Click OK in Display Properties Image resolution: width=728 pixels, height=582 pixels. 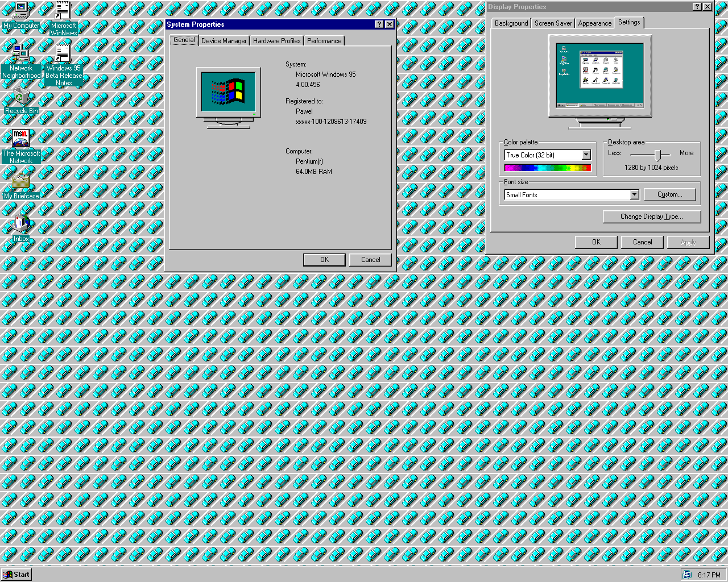pyautogui.click(x=596, y=242)
